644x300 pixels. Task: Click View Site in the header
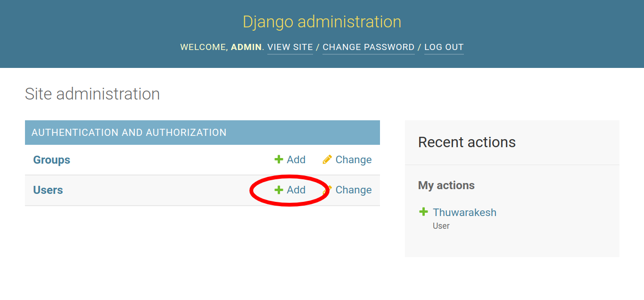point(290,47)
